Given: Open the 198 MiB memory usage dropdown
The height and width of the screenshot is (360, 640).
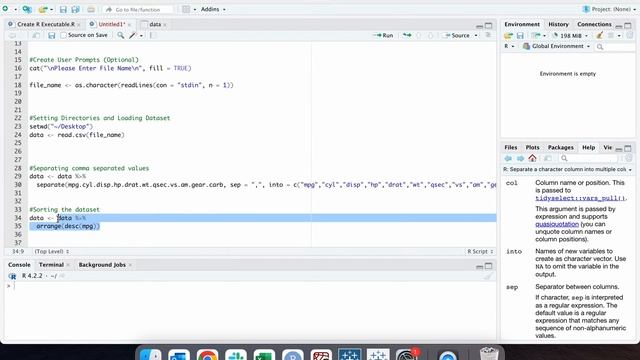Looking at the screenshot, I should [570, 36].
